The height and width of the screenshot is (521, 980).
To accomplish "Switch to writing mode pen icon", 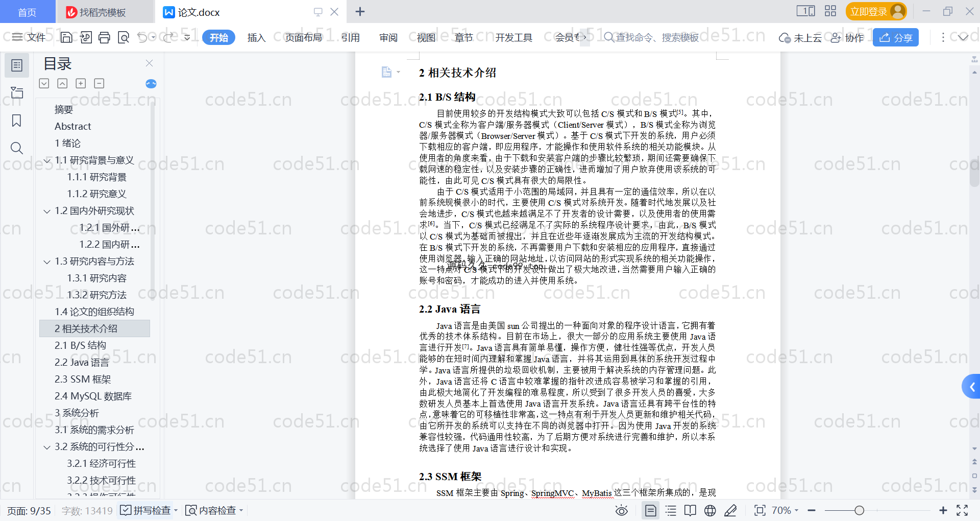I will [x=730, y=510].
